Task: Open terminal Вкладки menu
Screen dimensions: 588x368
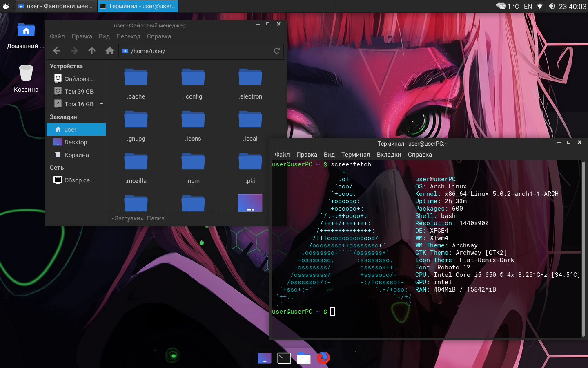Action: point(389,155)
